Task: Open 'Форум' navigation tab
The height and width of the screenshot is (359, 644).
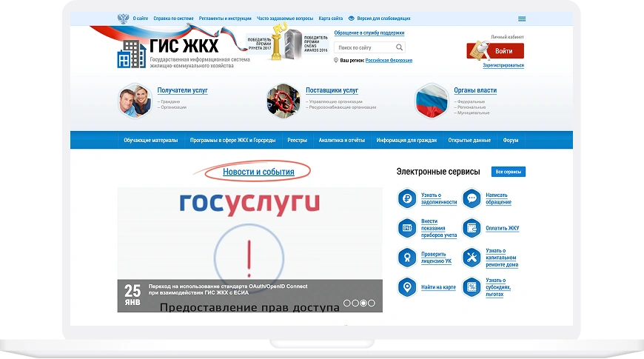Action: 511,140
